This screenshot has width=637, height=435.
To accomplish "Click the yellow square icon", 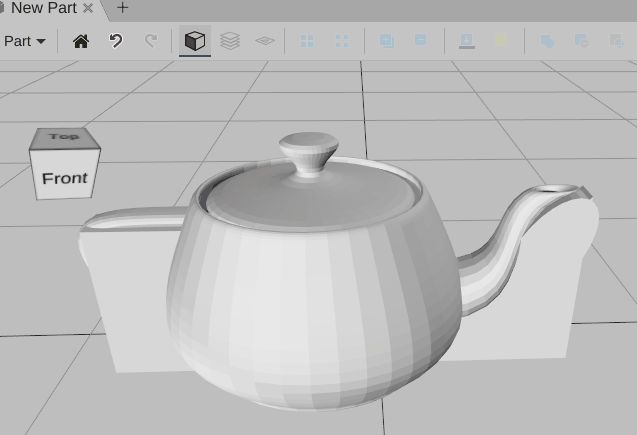I will 501,41.
